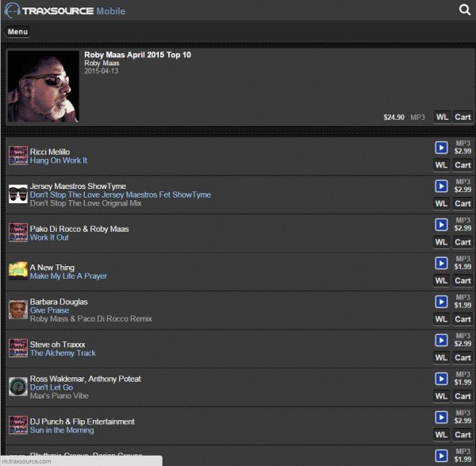This screenshot has height=466, width=476.
Task: Add Don't Stop The Love to cart
Action: (x=463, y=203)
